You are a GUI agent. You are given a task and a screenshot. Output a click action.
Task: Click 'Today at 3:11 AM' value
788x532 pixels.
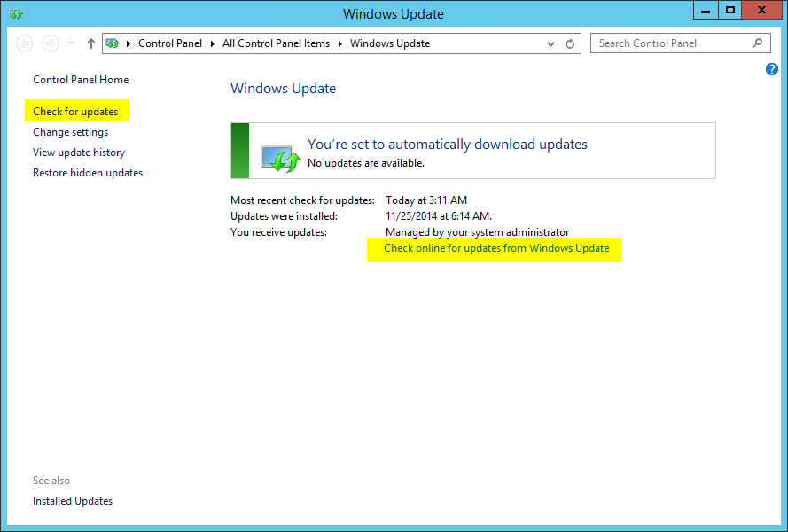click(426, 200)
